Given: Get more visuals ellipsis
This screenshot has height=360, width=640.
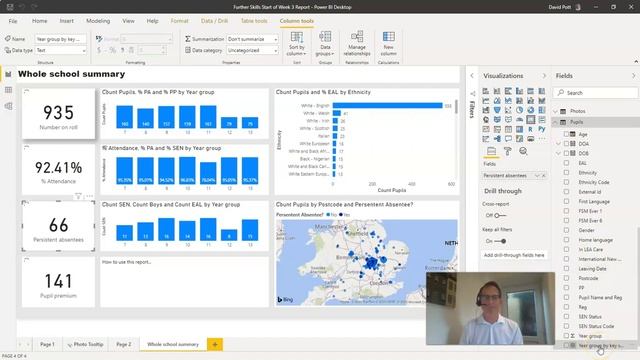Looking at the screenshot, I should (x=542, y=139).
